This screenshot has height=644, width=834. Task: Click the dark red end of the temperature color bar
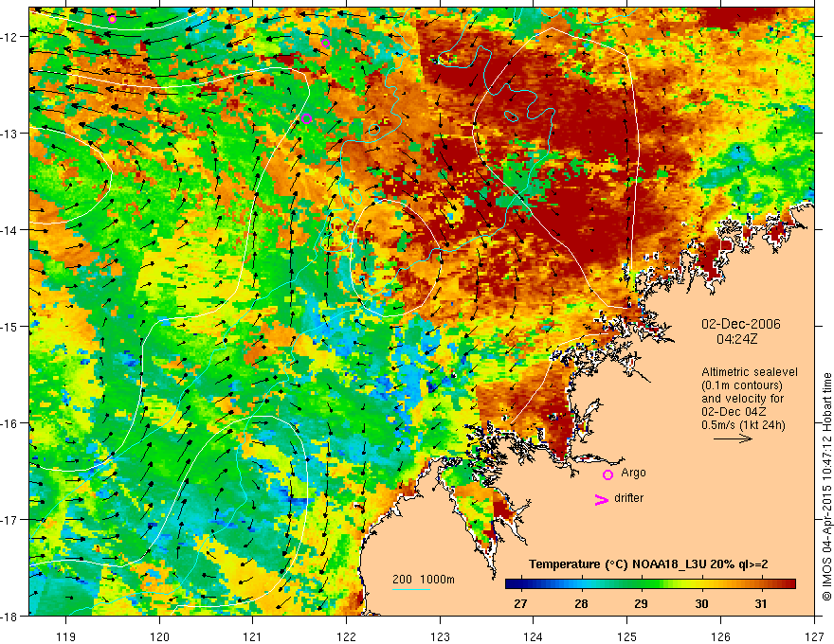coord(788,584)
